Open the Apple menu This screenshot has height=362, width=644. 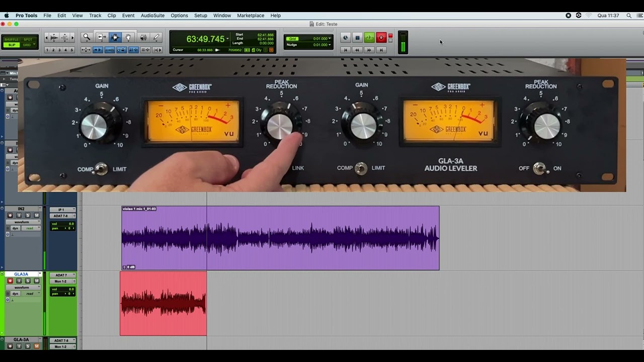pos(7,16)
